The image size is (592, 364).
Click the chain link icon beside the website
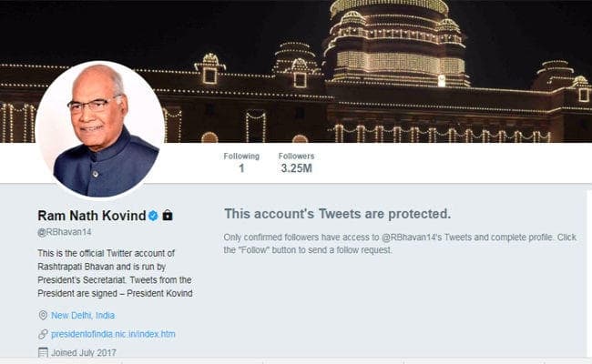43,334
